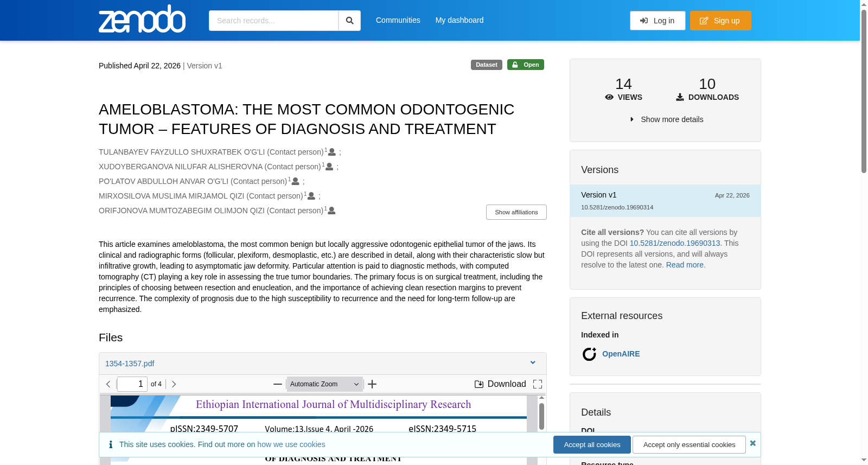This screenshot has width=868, height=465.
Task: Open the Automatic Zoom dropdown
Action: pyautogui.click(x=325, y=384)
